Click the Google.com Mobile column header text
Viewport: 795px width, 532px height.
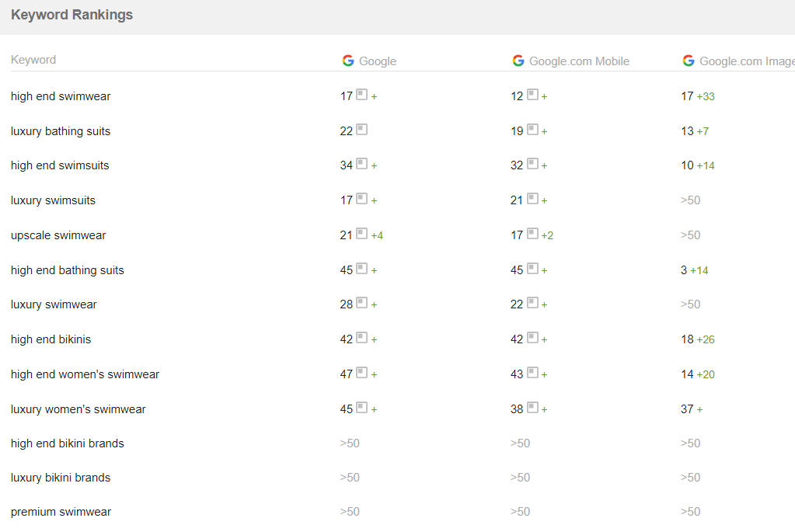pyautogui.click(x=579, y=61)
